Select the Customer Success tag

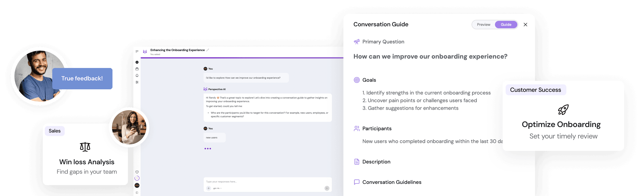click(536, 90)
